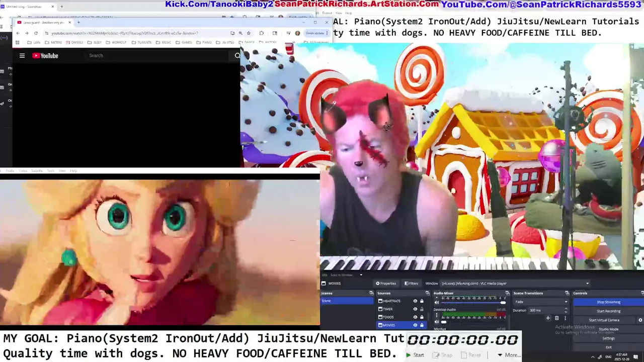Click the Start Recording button

click(x=608, y=311)
